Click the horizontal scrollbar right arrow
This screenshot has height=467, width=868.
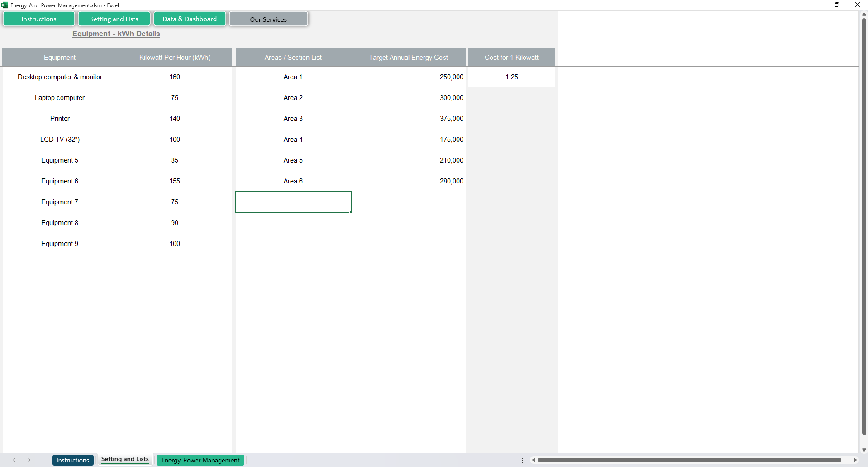point(855,460)
